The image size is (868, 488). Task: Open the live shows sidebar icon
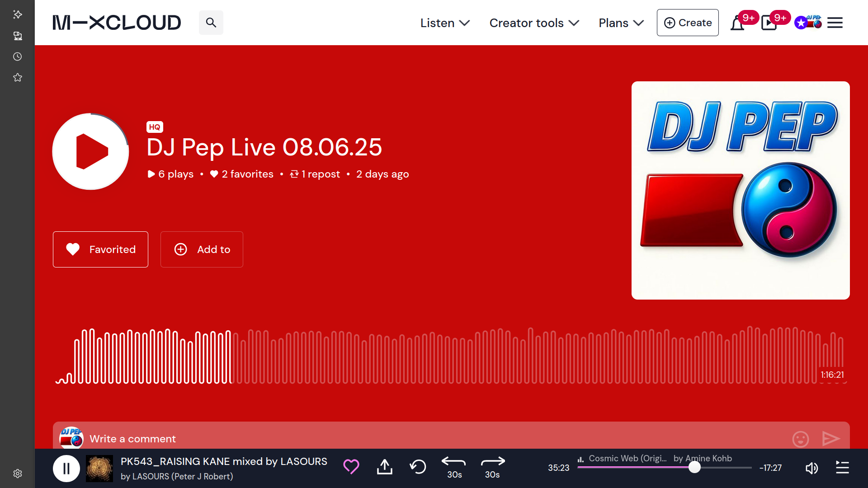pos(18,36)
